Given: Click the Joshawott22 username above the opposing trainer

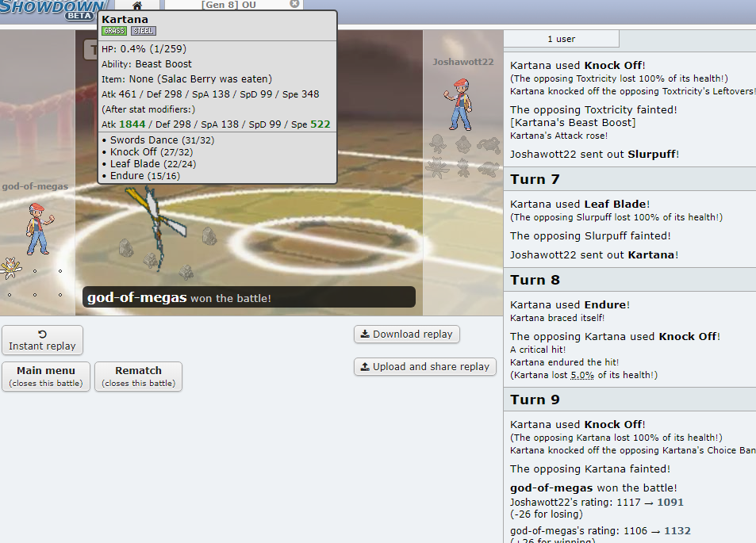Looking at the screenshot, I should point(463,62).
